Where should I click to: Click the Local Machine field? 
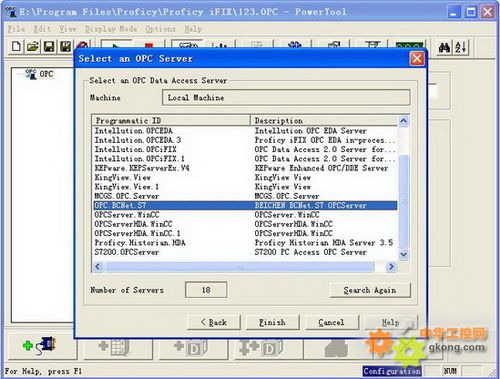coord(286,98)
